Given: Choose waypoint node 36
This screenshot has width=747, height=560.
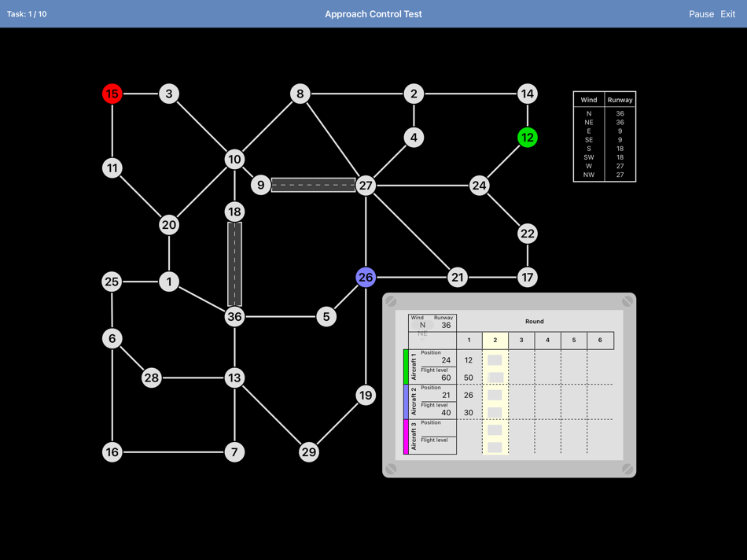Looking at the screenshot, I should tap(234, 316).
